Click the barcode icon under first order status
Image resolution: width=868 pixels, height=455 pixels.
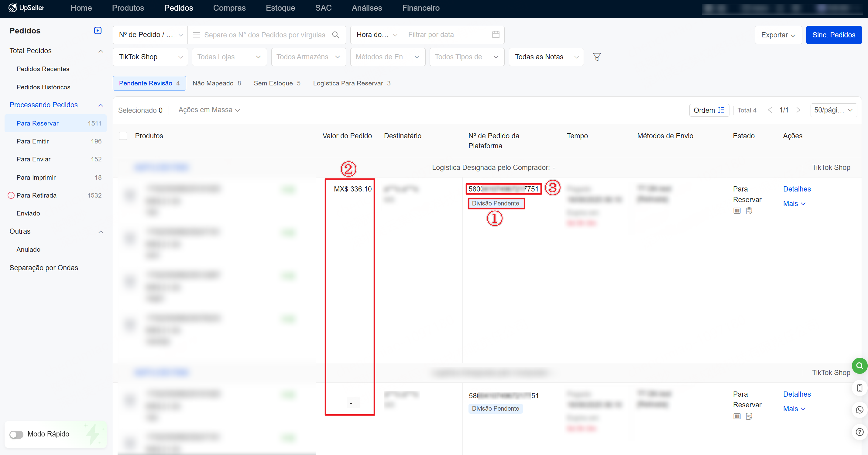click(x=737, y=211)
